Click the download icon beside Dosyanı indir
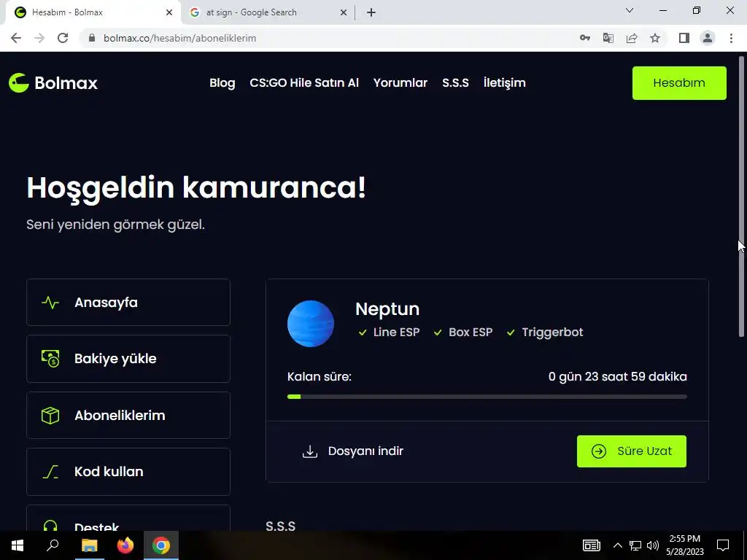The image size is (747, 560). point(310,451)
